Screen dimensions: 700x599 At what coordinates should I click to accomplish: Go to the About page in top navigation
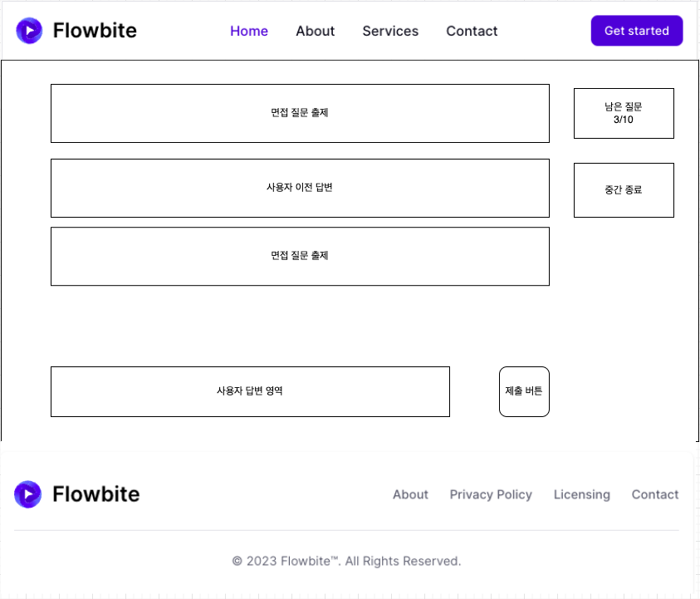(x=316, y=31)
